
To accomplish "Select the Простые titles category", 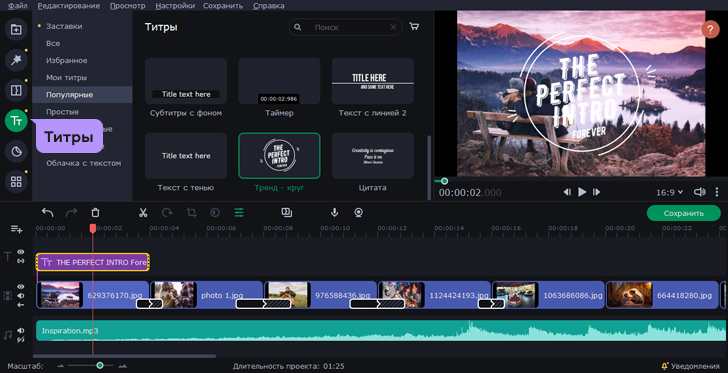I will [62, 112].
